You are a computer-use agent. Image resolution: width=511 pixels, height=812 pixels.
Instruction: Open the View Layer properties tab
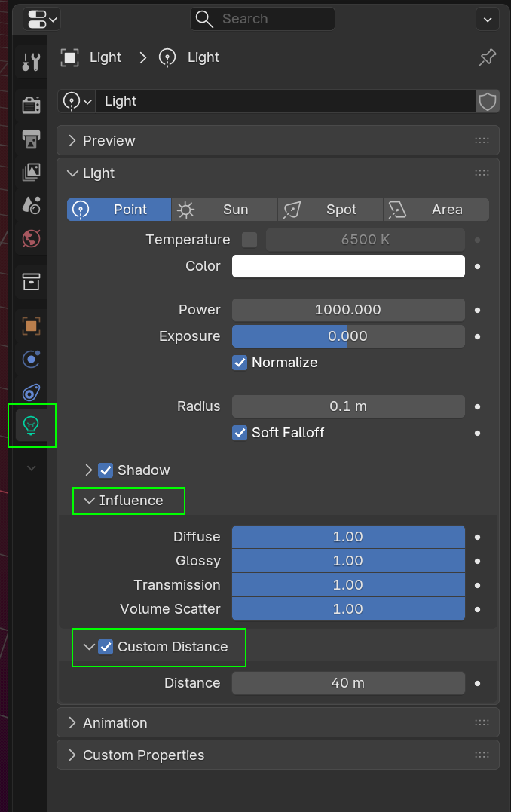click(x=31, y=172)
